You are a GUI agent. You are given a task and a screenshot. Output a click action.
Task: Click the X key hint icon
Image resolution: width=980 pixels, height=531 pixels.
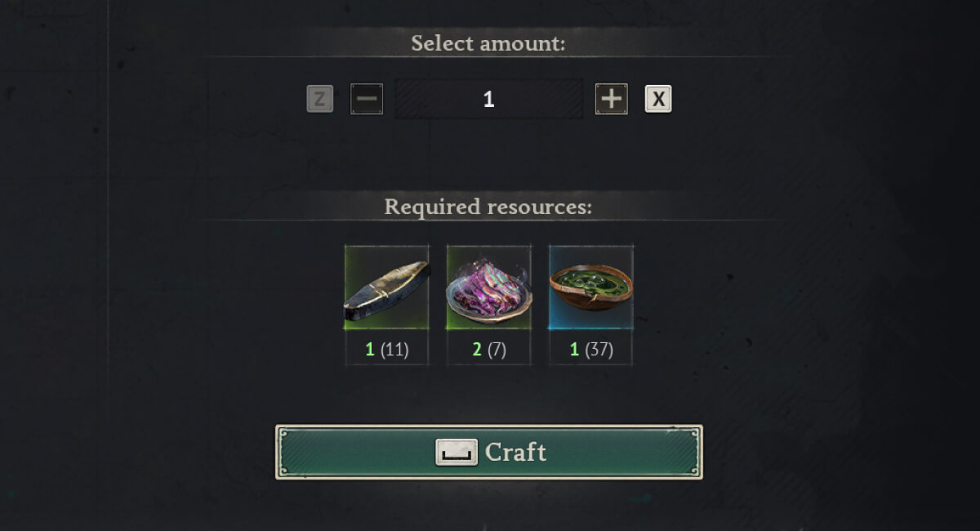click(658, 100)
